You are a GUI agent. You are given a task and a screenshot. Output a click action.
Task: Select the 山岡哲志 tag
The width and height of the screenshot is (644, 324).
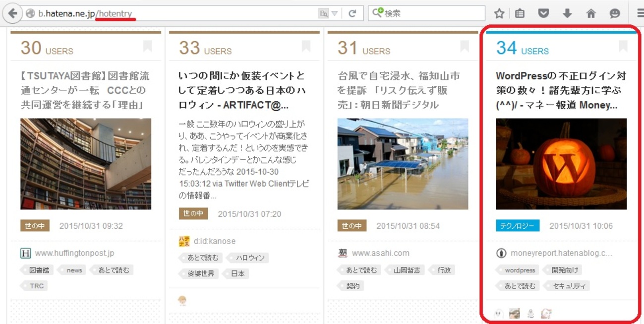tap(405, 270)
